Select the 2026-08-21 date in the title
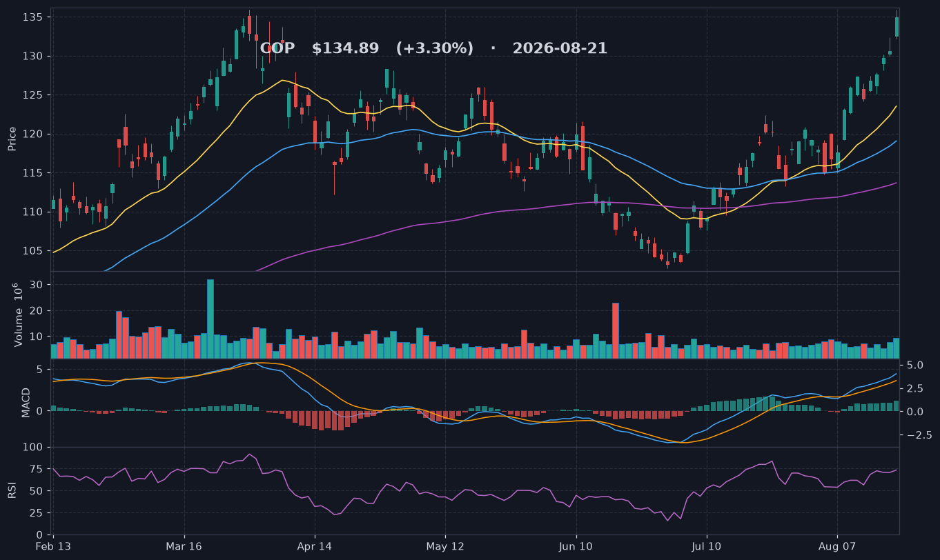This screenshot has width=940, height=560. 560,48
